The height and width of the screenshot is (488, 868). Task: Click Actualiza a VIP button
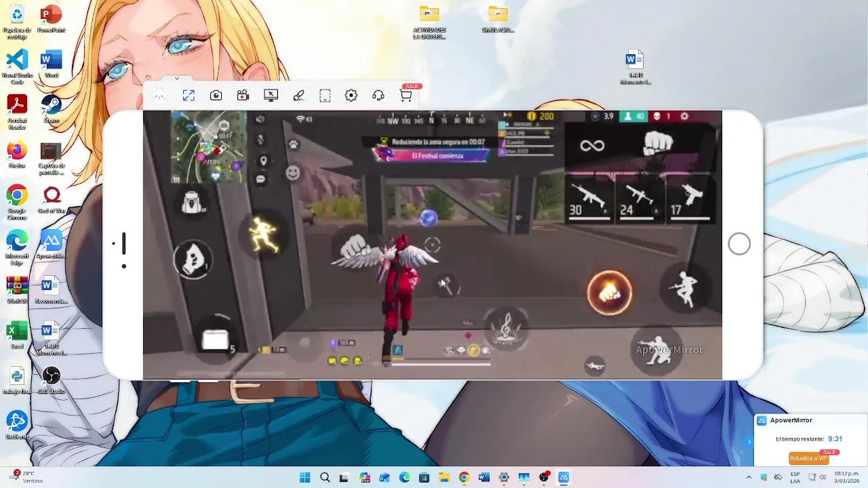pos(808,458)
